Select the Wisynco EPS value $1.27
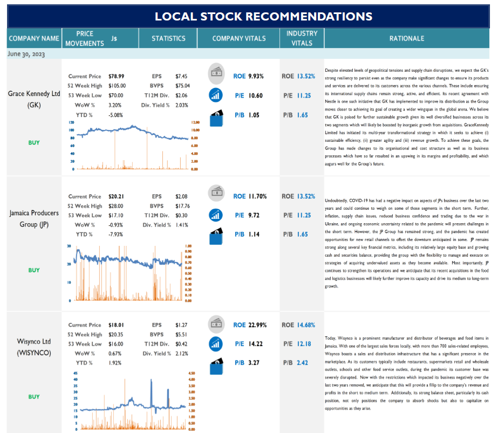The width and height of the screenshot is (504, 433). click(x=181, y=325)
